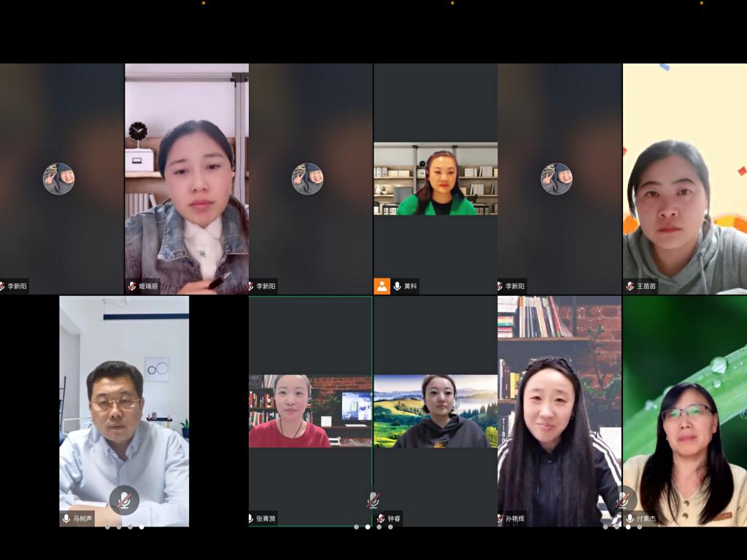Viewport: 747px width, 560px height.
Task: Select 孙艳辉's video in front of bookshelf
Action: point(560,411)
